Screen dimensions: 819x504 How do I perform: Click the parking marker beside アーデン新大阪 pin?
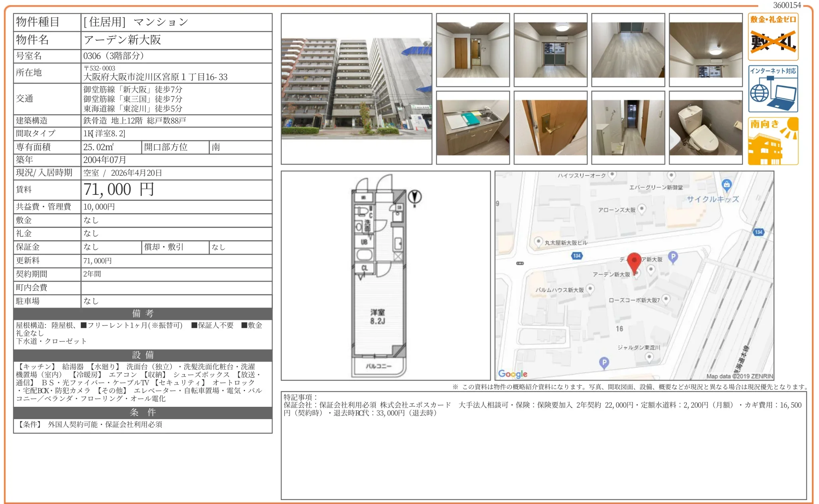[x=672, y=257]
